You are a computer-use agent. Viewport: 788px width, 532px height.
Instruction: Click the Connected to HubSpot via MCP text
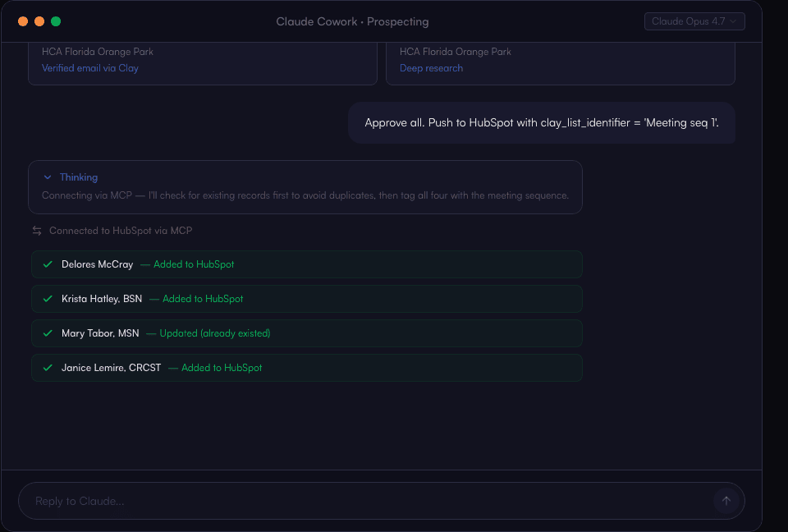pyautogui.click(x=121, y=231)
